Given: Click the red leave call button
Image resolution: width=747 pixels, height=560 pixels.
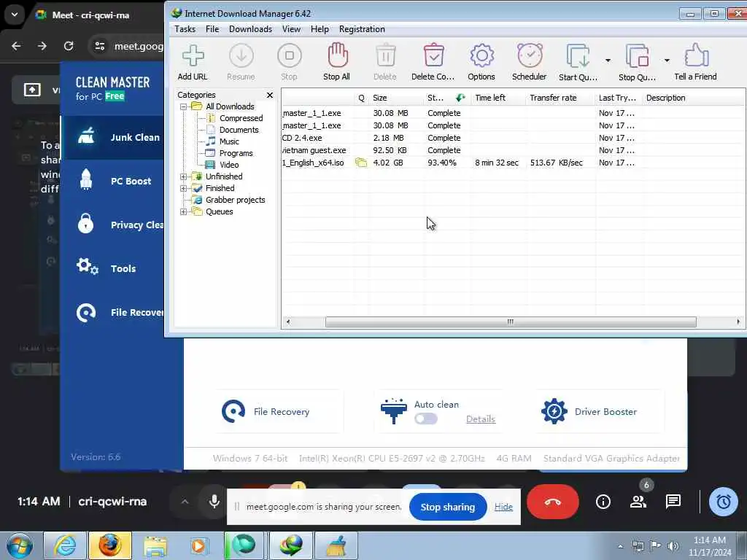Looking at the screenshot, I should click(553, 502).
